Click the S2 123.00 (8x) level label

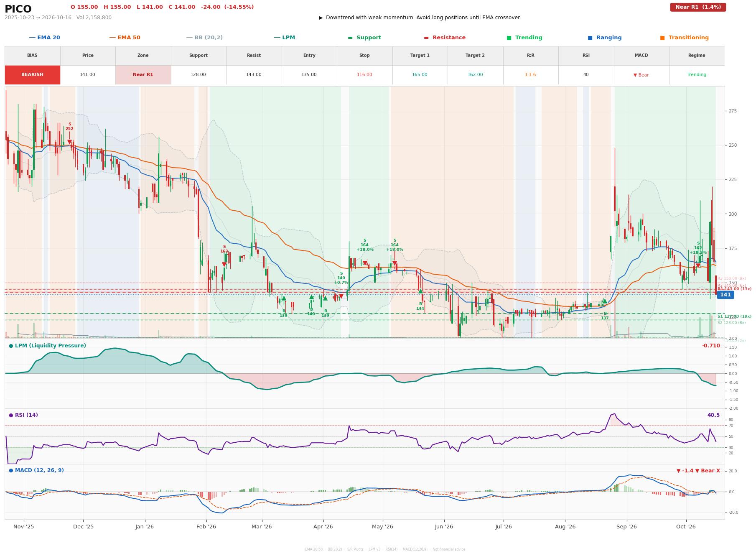point(731,323)
